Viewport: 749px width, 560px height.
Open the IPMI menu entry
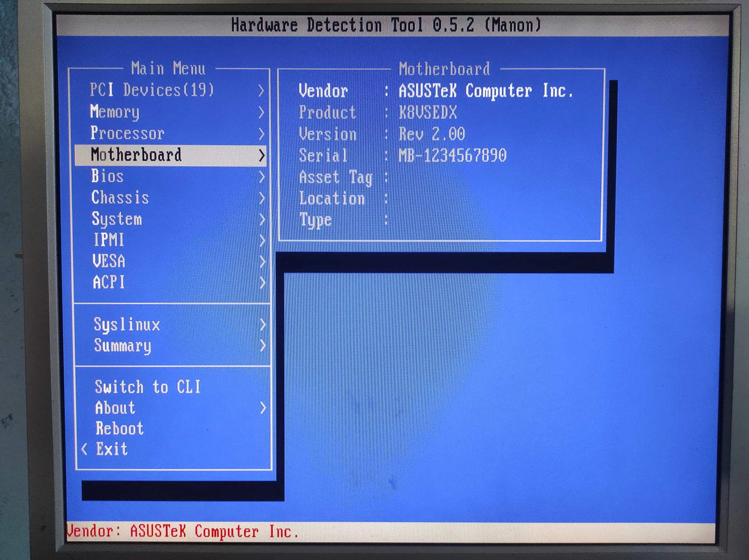[171, 240]
